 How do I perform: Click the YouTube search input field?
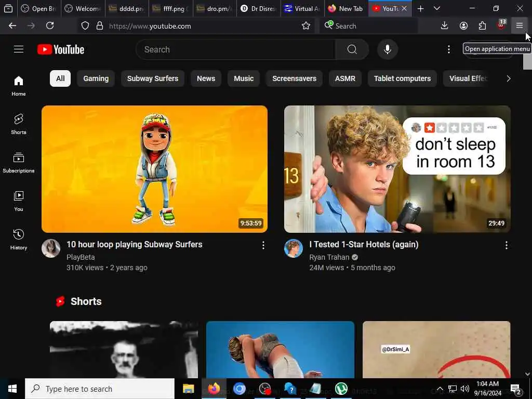point(235,49)
